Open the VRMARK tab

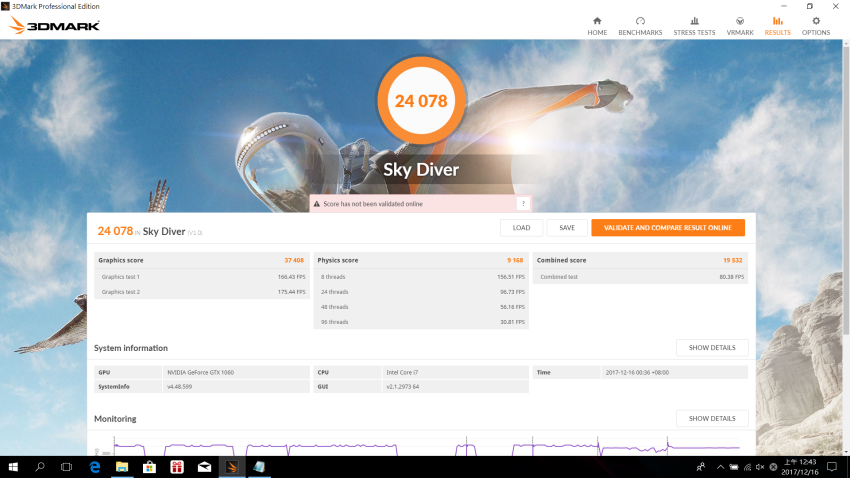[740, 26]
